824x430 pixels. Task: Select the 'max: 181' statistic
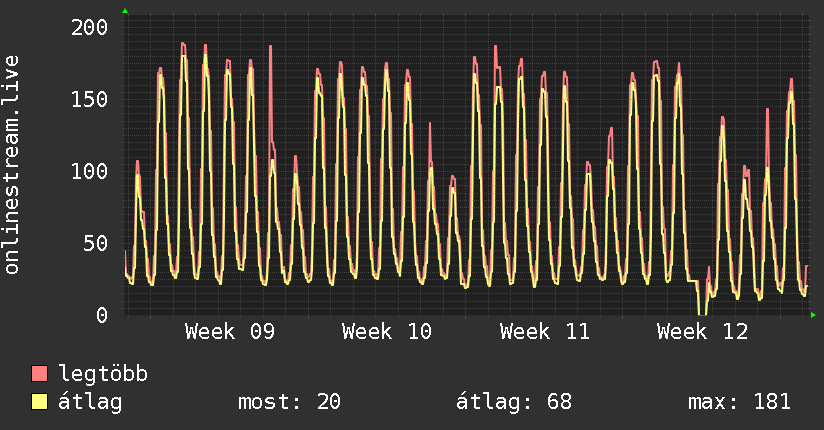[x=739, y=402]
